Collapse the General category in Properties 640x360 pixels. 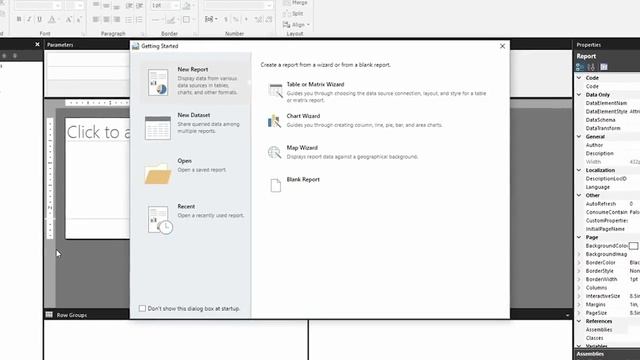pyautogui.click(x=579, y=136)
